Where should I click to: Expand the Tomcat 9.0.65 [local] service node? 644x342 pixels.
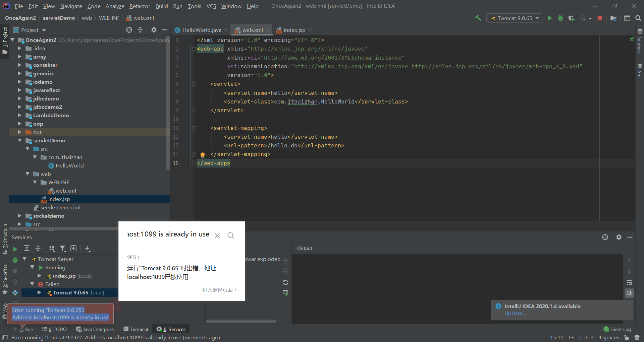pos(39,292)
